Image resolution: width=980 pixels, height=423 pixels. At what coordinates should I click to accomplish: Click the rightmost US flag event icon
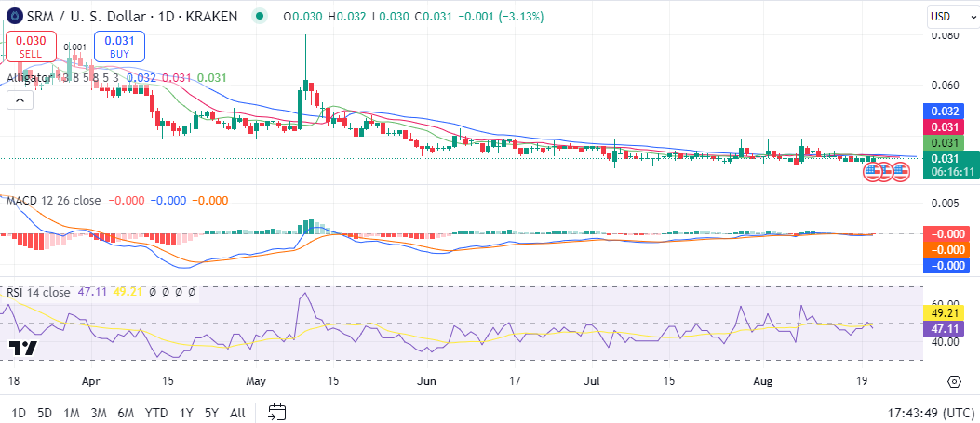click(900, 172)
